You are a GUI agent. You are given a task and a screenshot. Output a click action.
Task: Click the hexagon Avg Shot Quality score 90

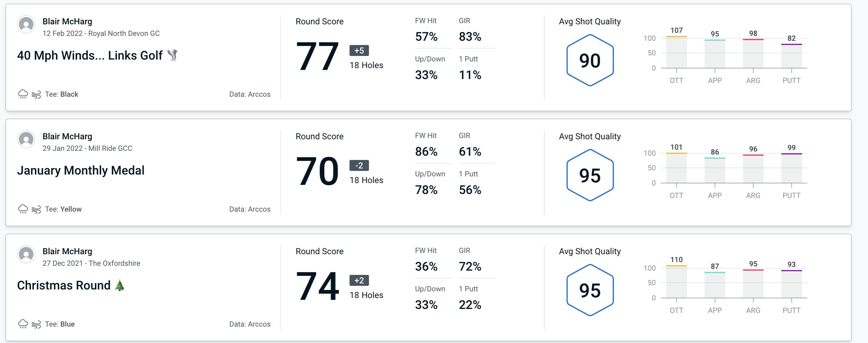(x=588, y=59)
